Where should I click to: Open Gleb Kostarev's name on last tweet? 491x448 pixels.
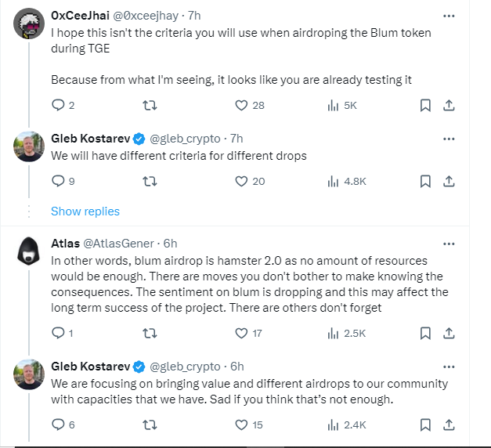tap(89, 366)
